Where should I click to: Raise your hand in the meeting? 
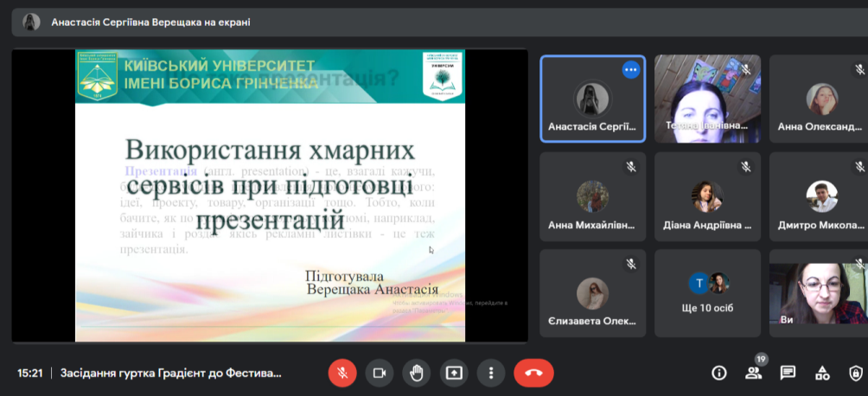[416, 373]
